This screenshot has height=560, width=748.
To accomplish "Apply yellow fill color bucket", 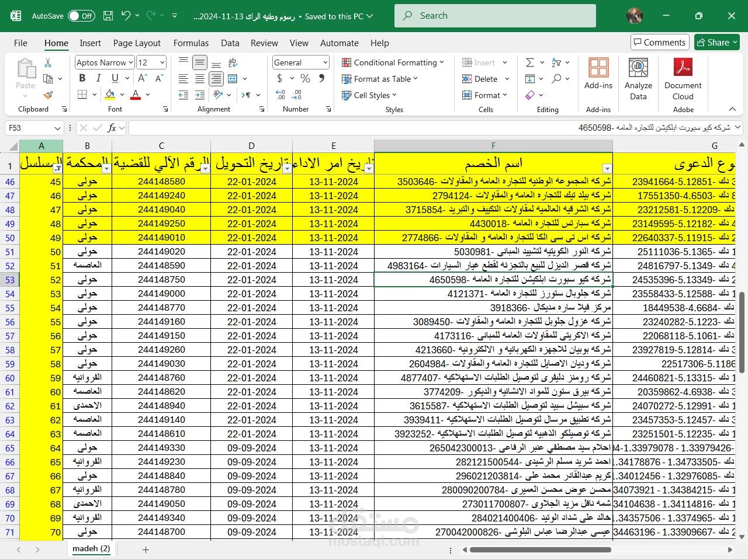I will [x=110, y=94].
